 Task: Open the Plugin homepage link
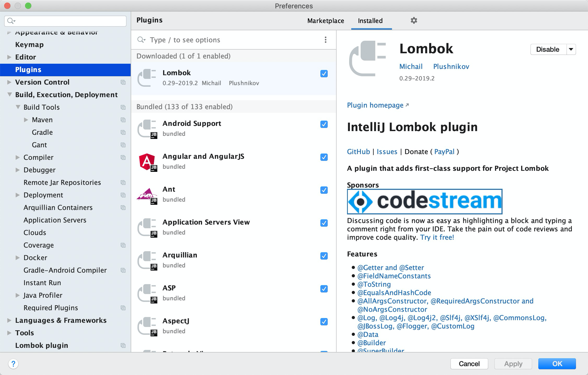click(x=378, y=105)
